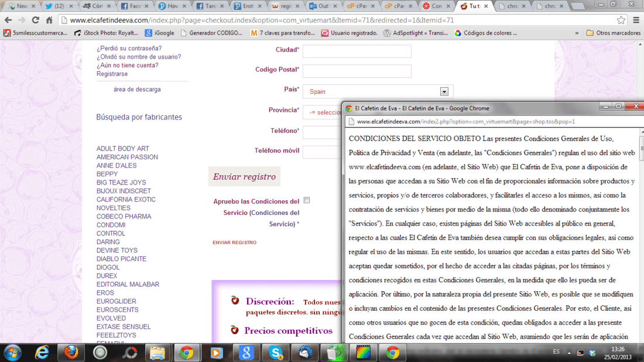Reload the page with the refresh icon
This screenshot has height=362, width=644.
coord(36,20)
